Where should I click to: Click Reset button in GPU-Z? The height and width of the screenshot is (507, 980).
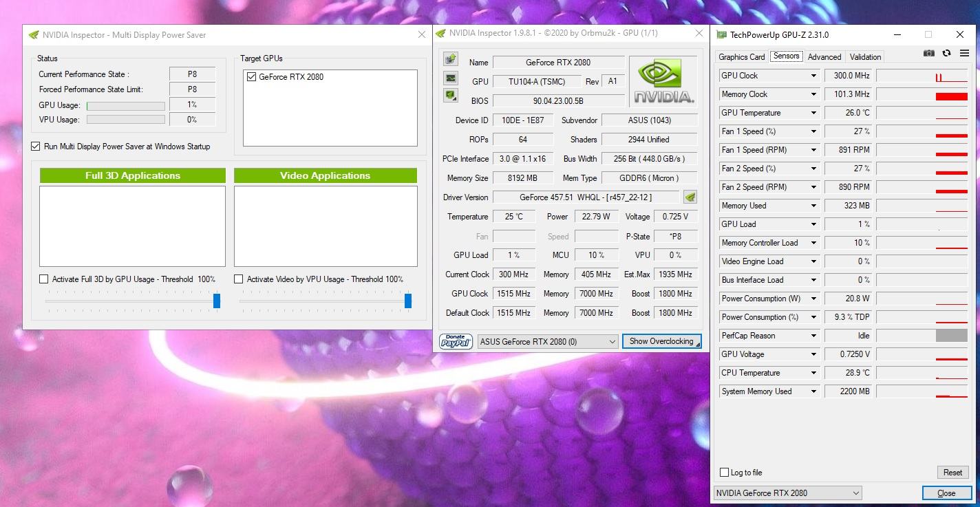coord(952,473)
